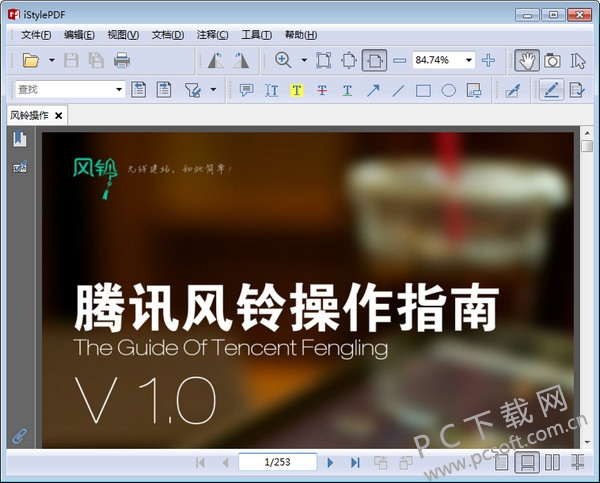Set zoom to actual size
Screen dimensions: 600x483
[324, 60]
